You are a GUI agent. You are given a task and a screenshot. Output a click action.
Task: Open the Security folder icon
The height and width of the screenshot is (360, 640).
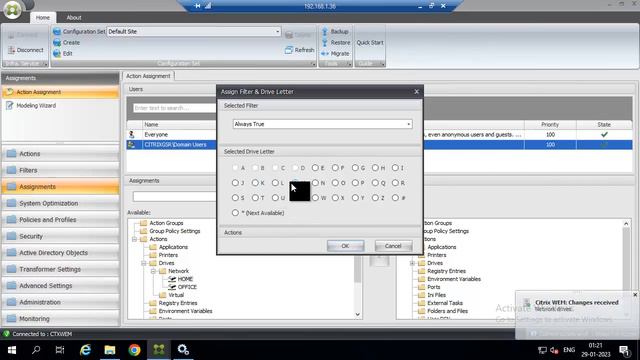(11, 236)
